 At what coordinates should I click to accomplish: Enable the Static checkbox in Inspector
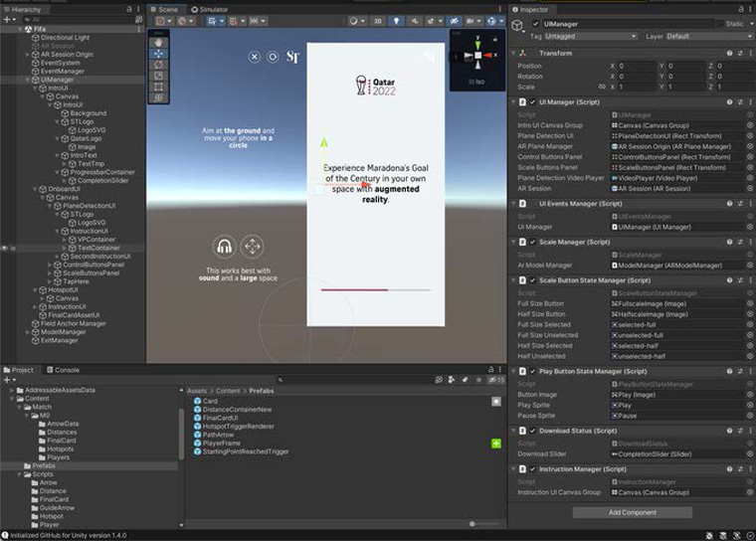pyautogui.click(x=720, y=24)
